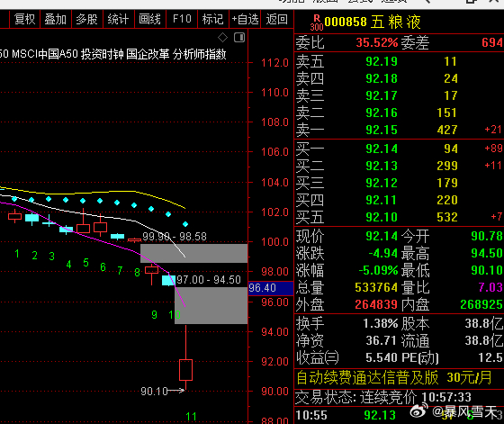Click 卖五 price 92.19
Screen dimensions: 504x424
point(382,61)
